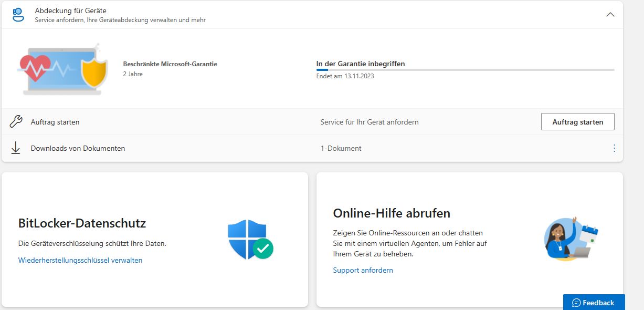This screenshot has height=310, width=644.
Task: Open Wiederherstellungsschlüssel verwalten link
Action: click(x=80, y=260)
